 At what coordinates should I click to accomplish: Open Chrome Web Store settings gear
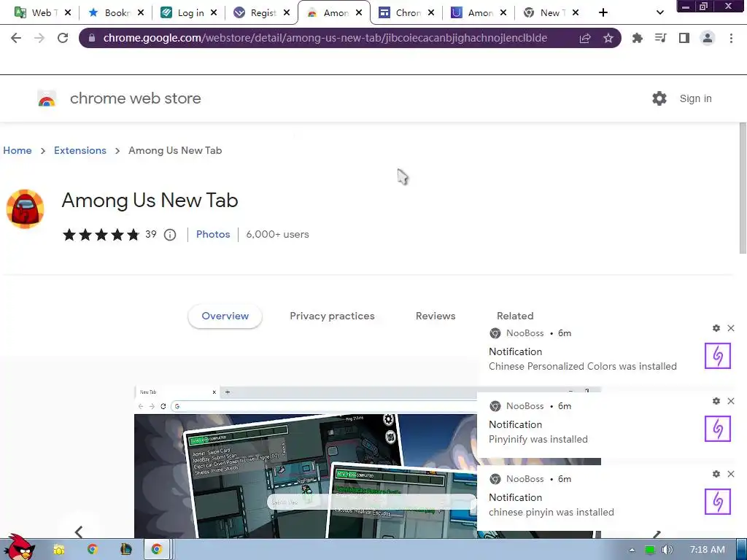pos(659,98)
